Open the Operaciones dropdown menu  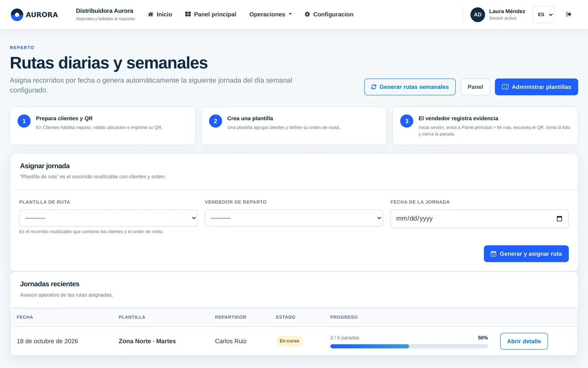pyautogui.click(x=270, y=14)
